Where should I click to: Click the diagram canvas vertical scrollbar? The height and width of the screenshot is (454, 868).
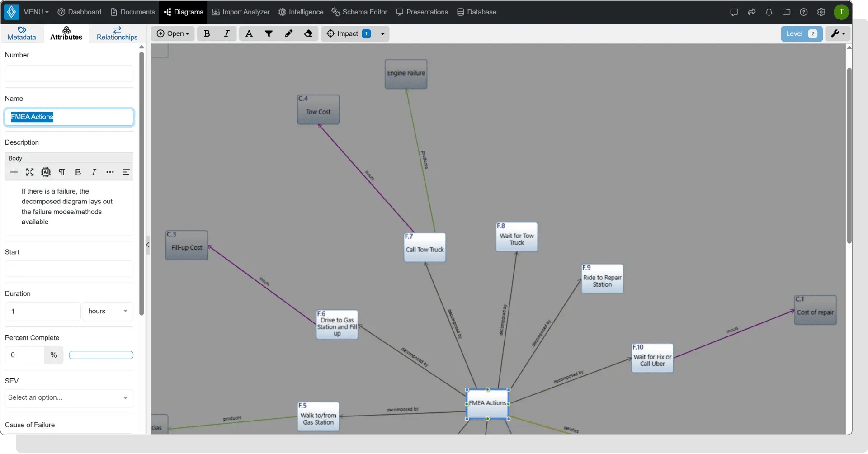849,155
